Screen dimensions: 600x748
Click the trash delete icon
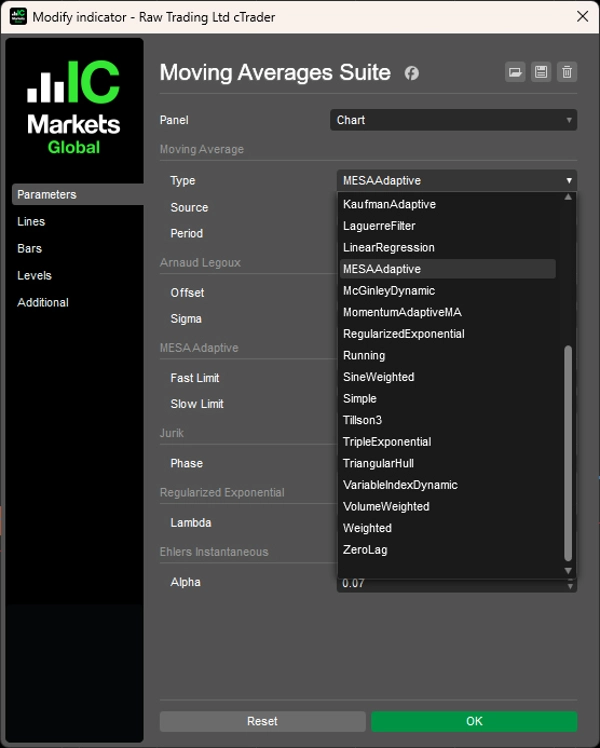(567, 72)
